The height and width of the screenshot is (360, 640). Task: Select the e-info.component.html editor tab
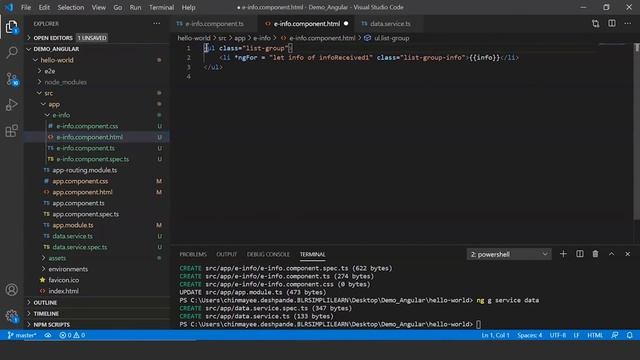pyautogui.click(x=307, y=24)
